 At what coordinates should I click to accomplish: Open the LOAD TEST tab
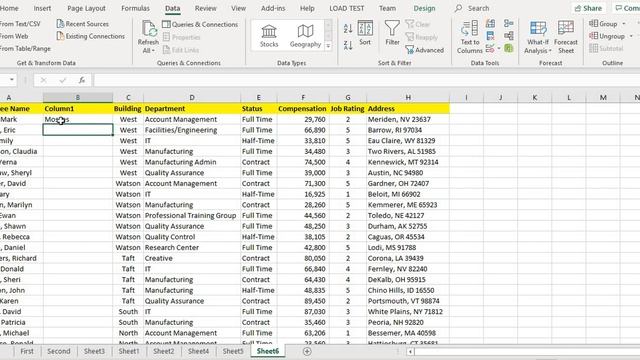347,8
